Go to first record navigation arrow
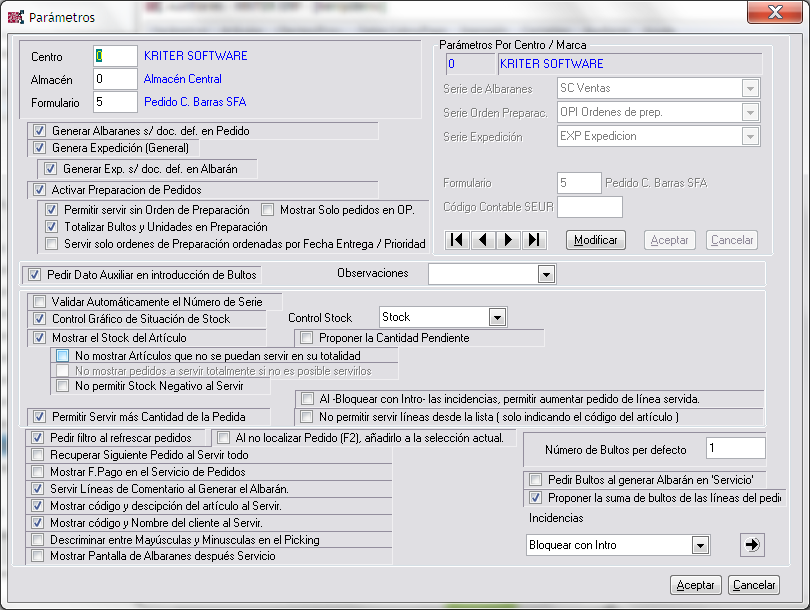810x610 pixels. coord(457,240)
